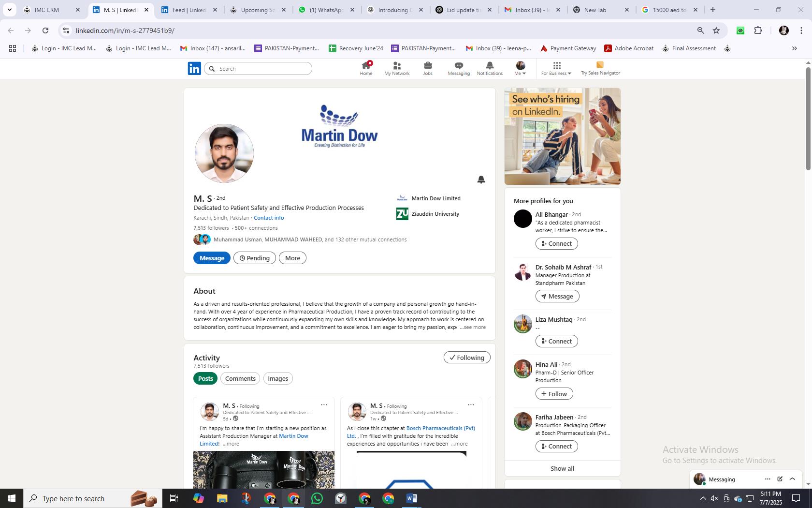Open Try Sales Navigator icon
Image resolution: width=812 pixels, height=508 pixels.
coord(600,68)
